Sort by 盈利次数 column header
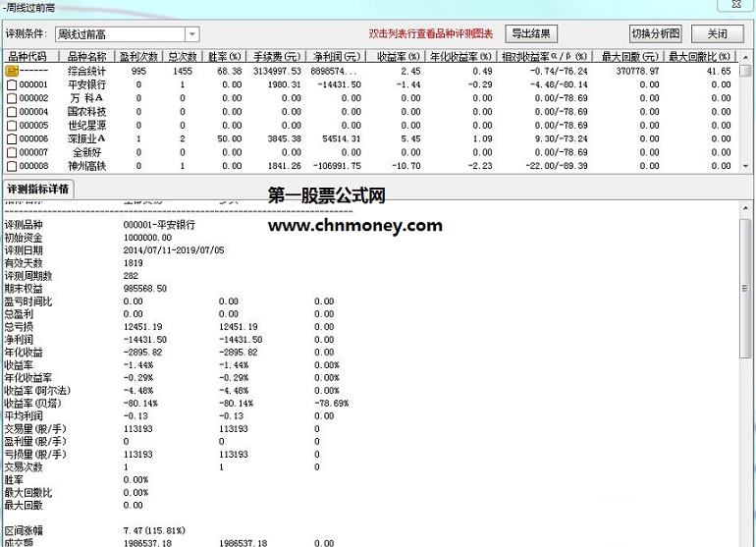The image size is (756, 547). pos(138,56)
